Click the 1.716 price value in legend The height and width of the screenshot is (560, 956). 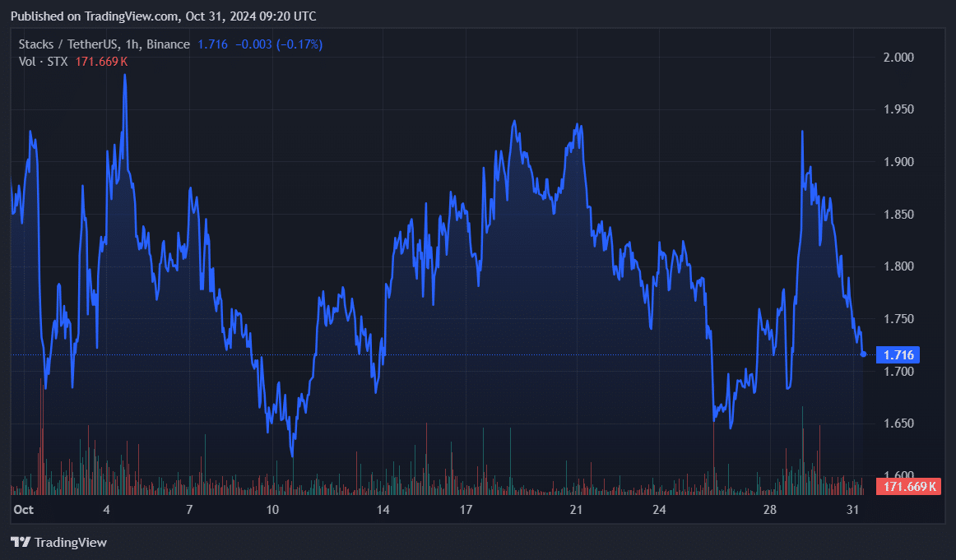tap(212, 44)
